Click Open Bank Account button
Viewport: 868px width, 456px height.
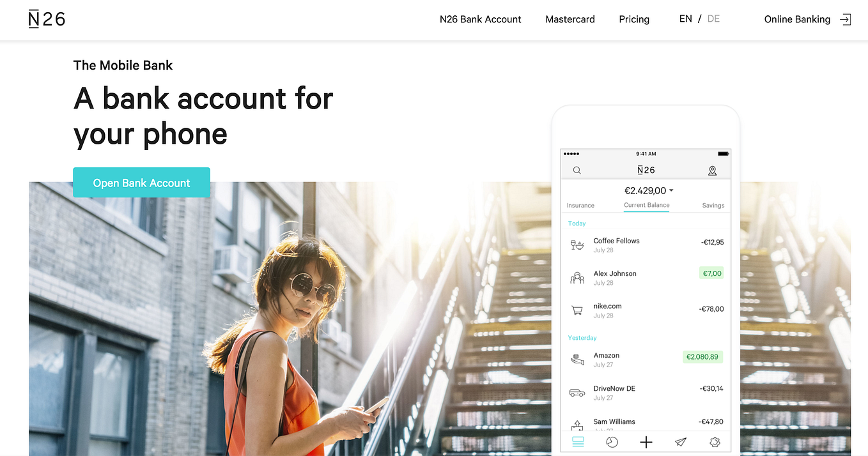(x=141, y=183)
